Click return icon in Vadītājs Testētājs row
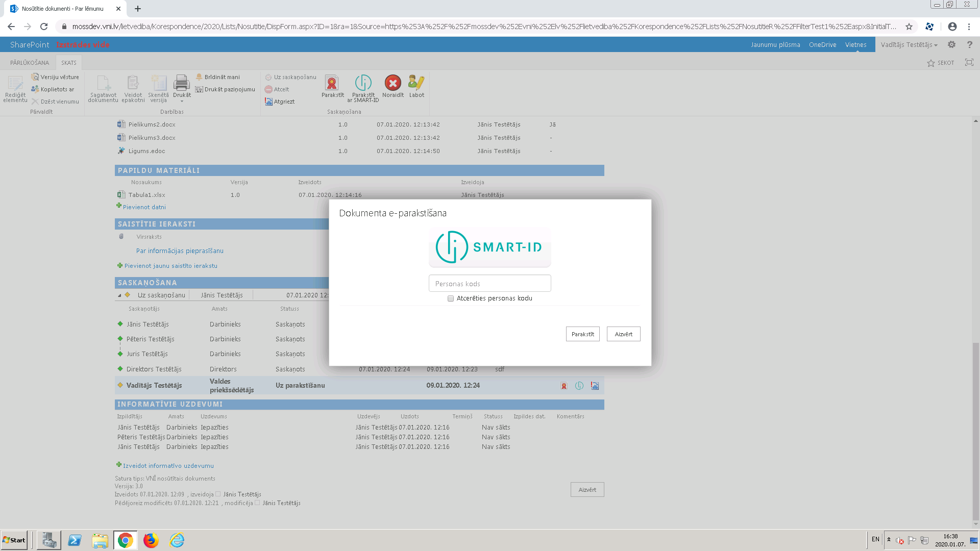The width and height of the screenshot is (980, 551). [x=595, y=386]
